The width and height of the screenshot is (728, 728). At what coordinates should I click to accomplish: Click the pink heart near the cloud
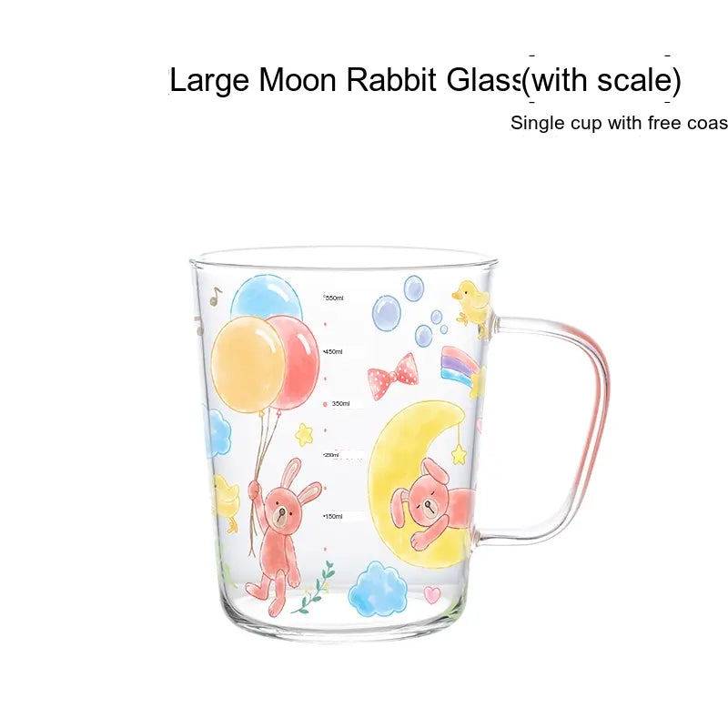tap(431, 594)
